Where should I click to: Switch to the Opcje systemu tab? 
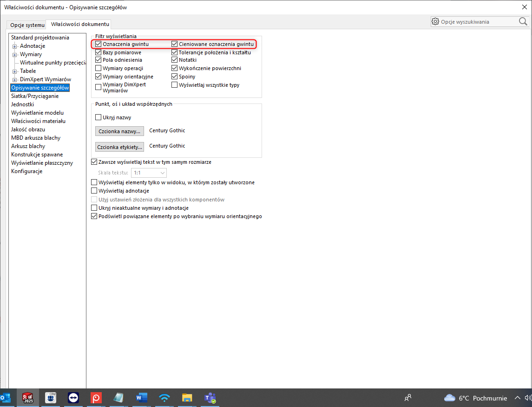point(27,25)
